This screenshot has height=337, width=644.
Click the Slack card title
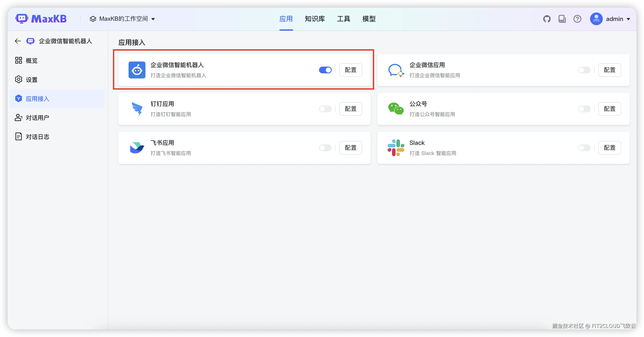[x=417, y=143]
